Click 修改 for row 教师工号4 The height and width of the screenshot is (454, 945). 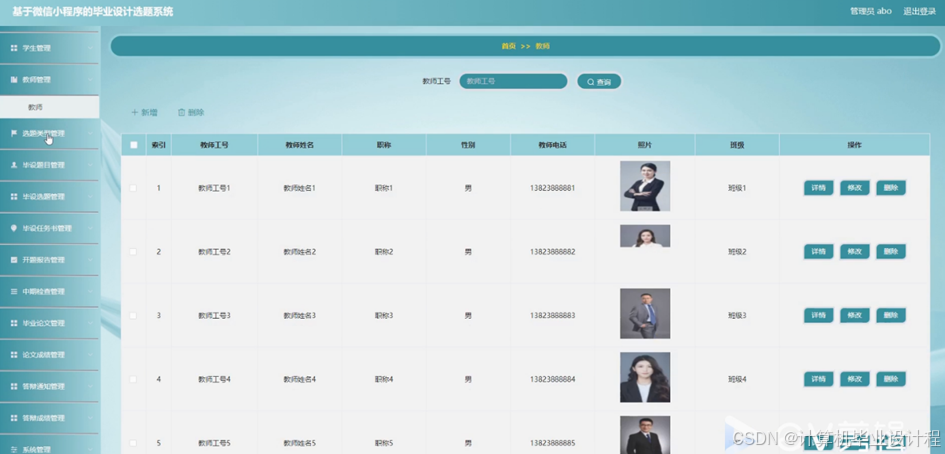point(855,379)
